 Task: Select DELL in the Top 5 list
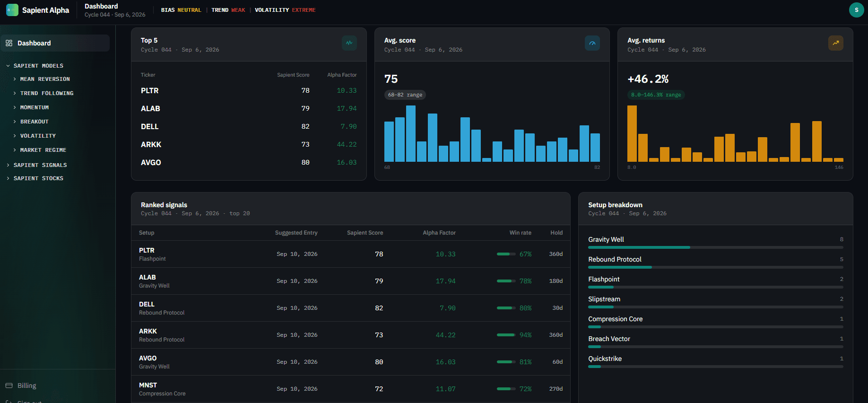coord(249,126)
